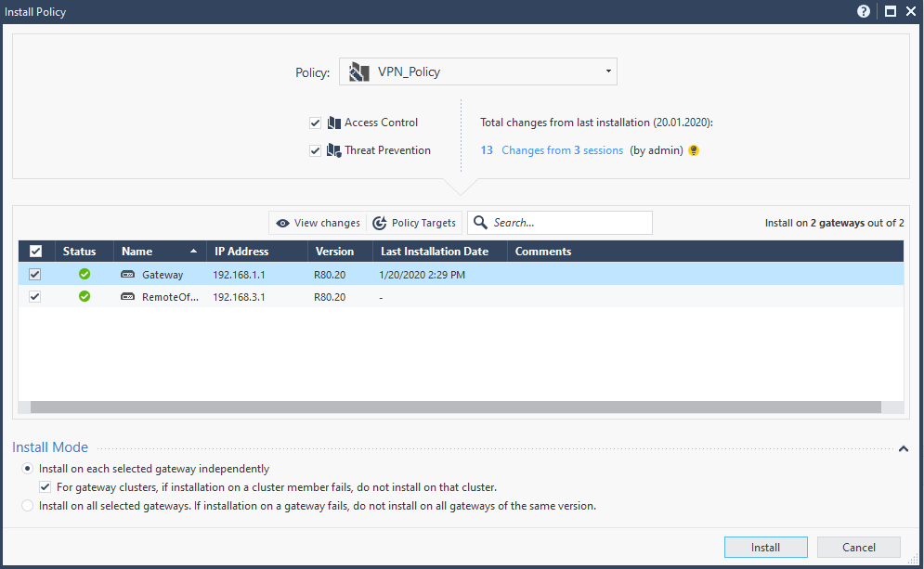Click the RemoteOffice gateway device icon

click(128, 297)
